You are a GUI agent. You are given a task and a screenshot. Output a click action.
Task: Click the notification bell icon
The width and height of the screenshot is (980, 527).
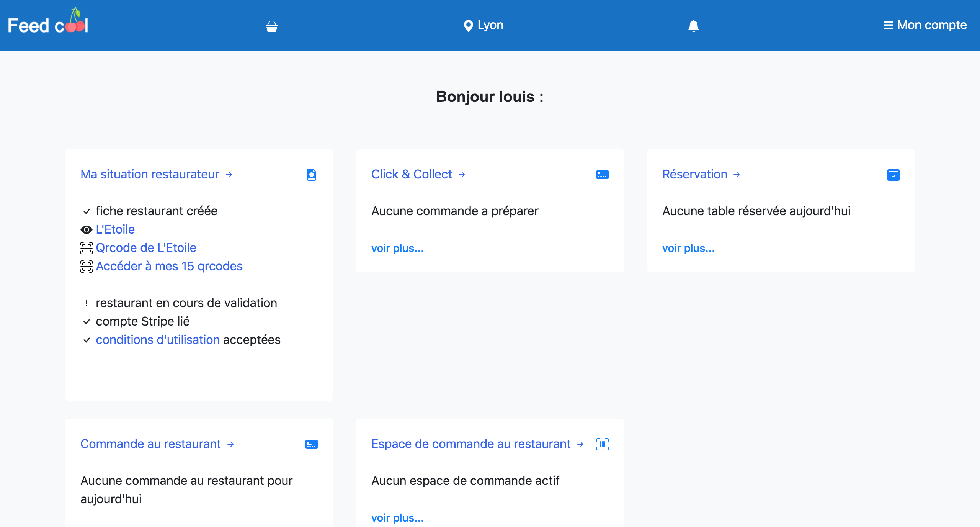point(693,26)
